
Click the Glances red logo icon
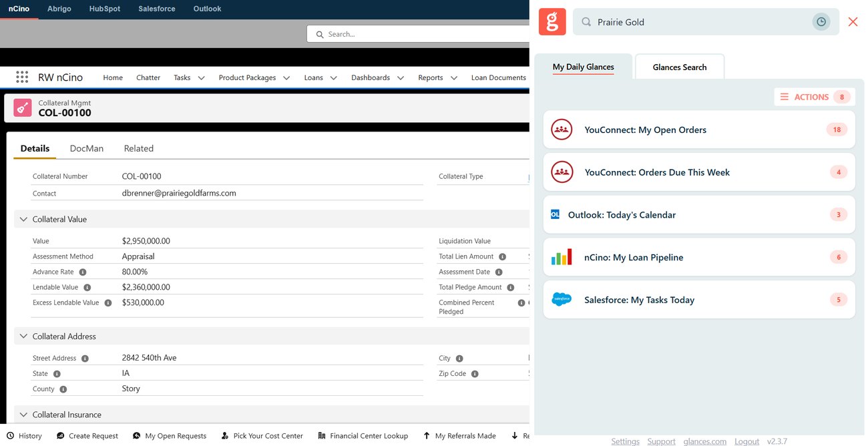[552, 22]
